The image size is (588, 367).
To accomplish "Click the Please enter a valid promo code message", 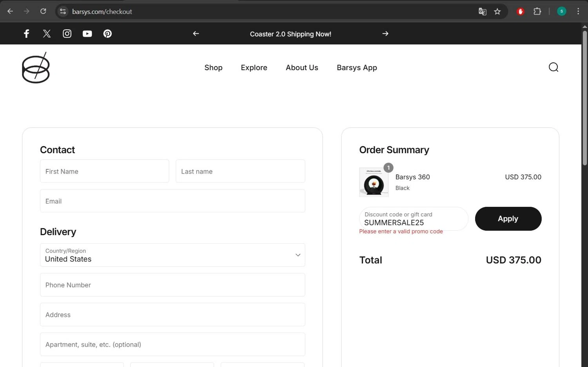I will coord(401,231).
